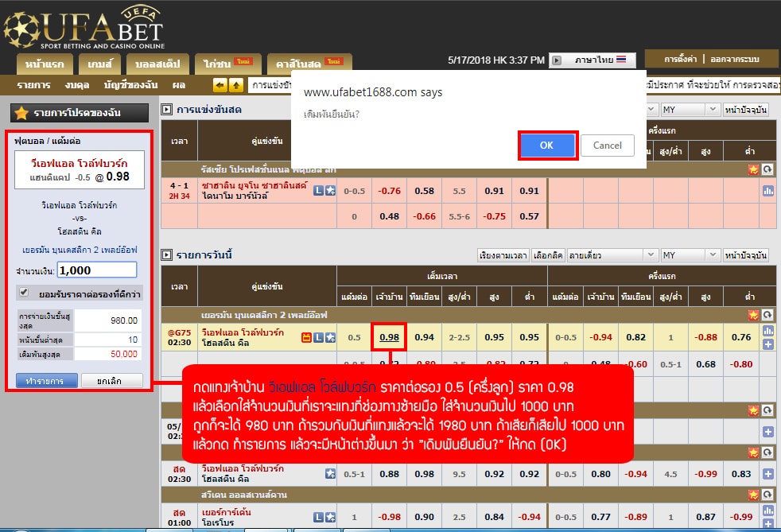Open the บัญชีของฉัน menu
This screenshot has height=532, width=781.
tap(130, 85)
